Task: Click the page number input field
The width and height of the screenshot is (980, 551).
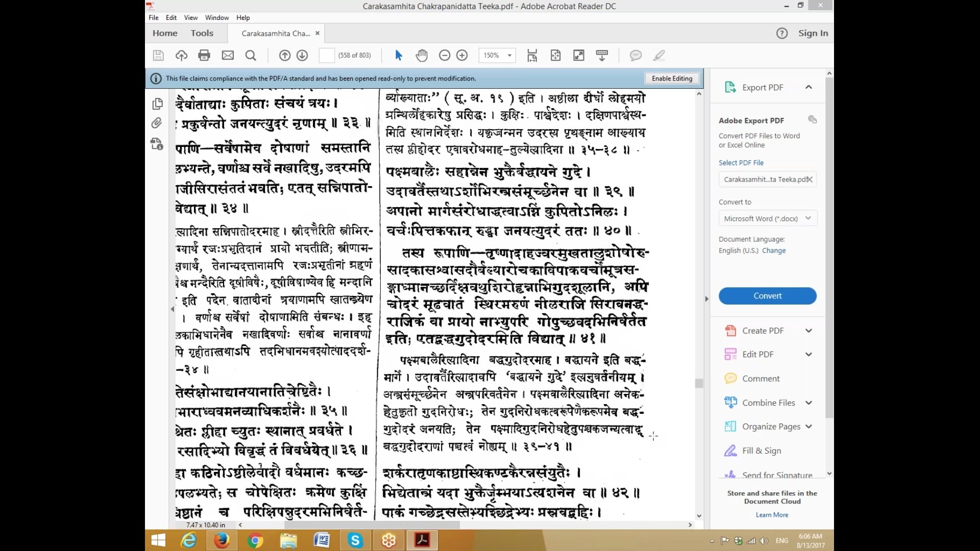Action: [326, 55]
